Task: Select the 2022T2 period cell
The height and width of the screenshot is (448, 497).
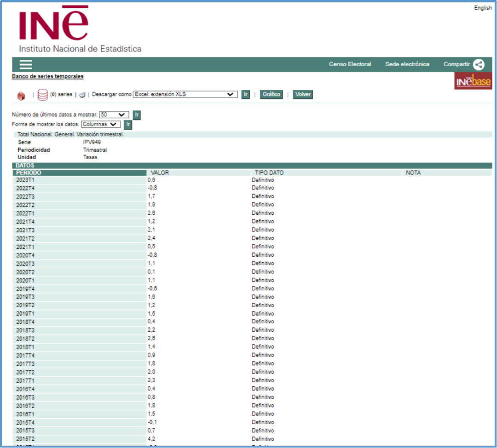Action: (80, 205)
